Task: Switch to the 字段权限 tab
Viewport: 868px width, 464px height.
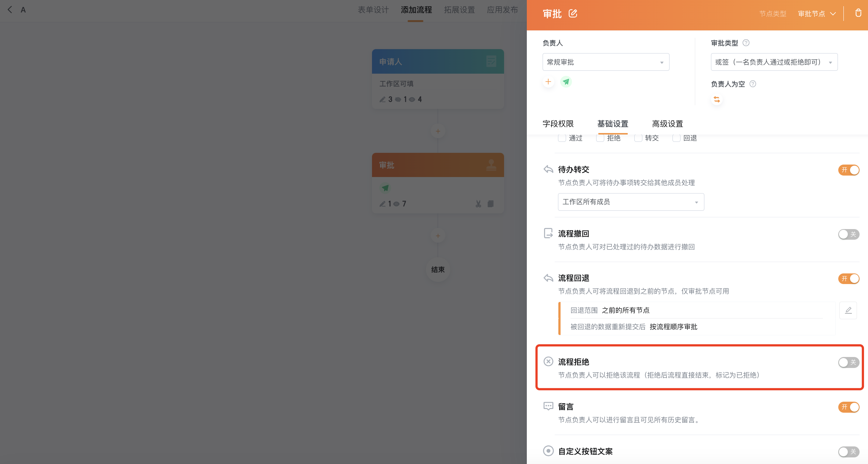Action: pos(558,124)
